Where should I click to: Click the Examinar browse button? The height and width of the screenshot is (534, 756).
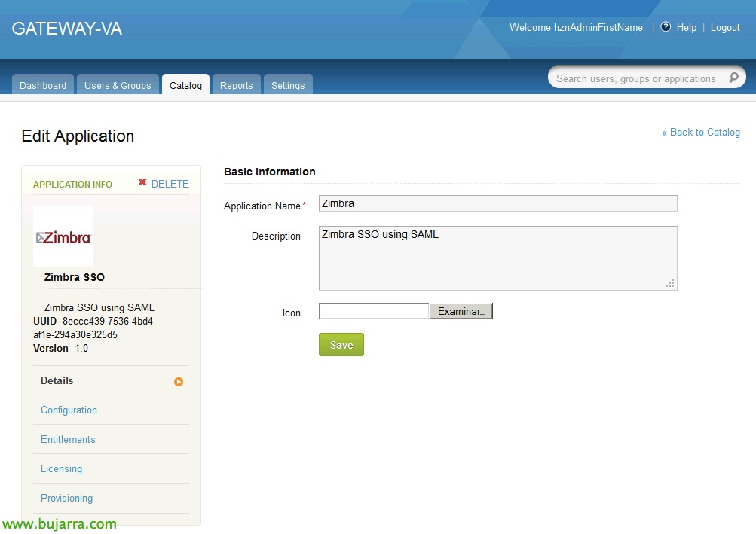(x=461, y=311)
